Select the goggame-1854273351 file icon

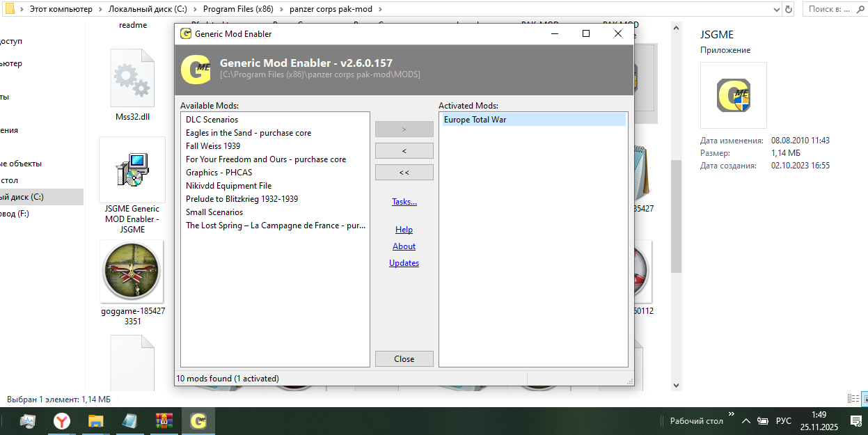132,271
